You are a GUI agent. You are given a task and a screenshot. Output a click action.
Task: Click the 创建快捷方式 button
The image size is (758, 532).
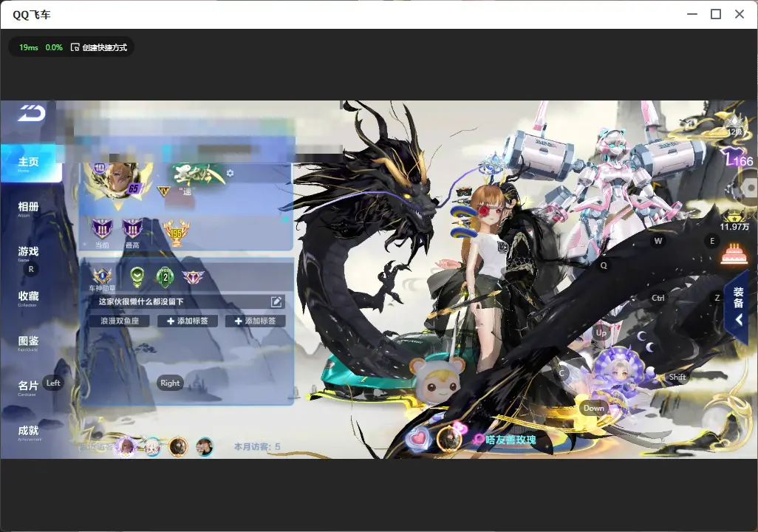click(99, 47)
